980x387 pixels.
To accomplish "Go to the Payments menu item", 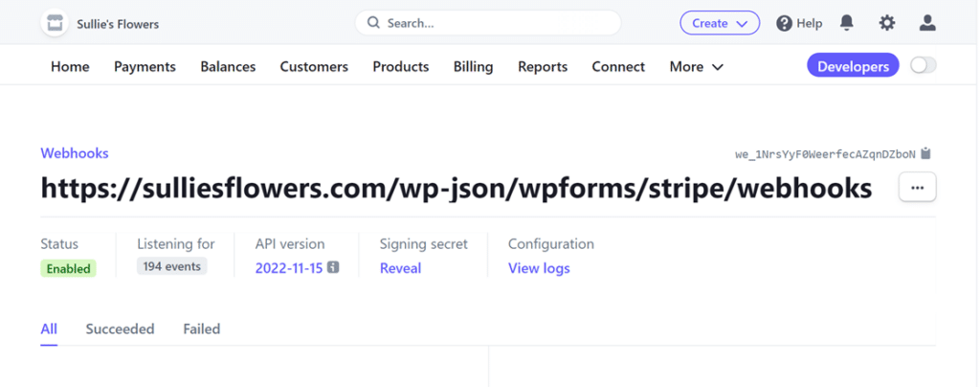I will (145, 67).
